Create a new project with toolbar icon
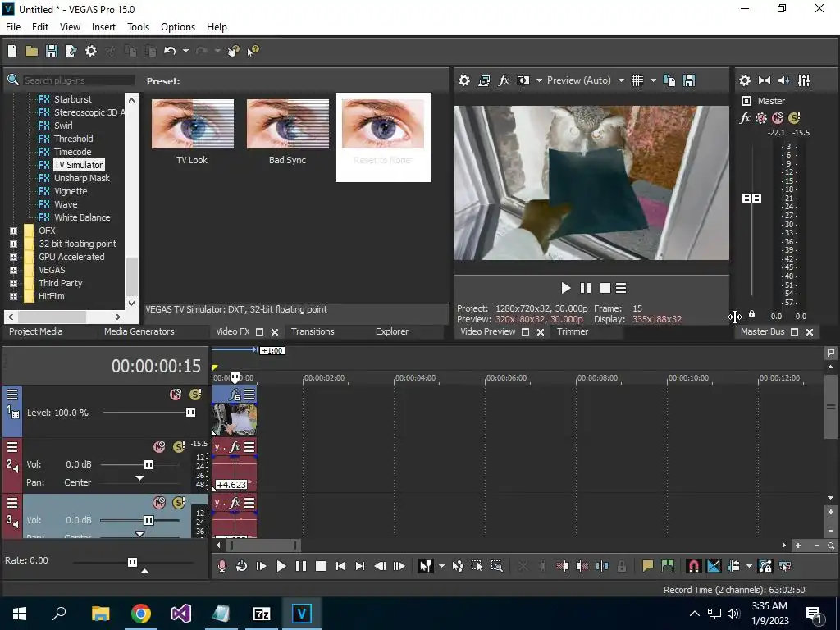Image resolution: width=840 pixels, height=630 pixels. pos(12,51)
